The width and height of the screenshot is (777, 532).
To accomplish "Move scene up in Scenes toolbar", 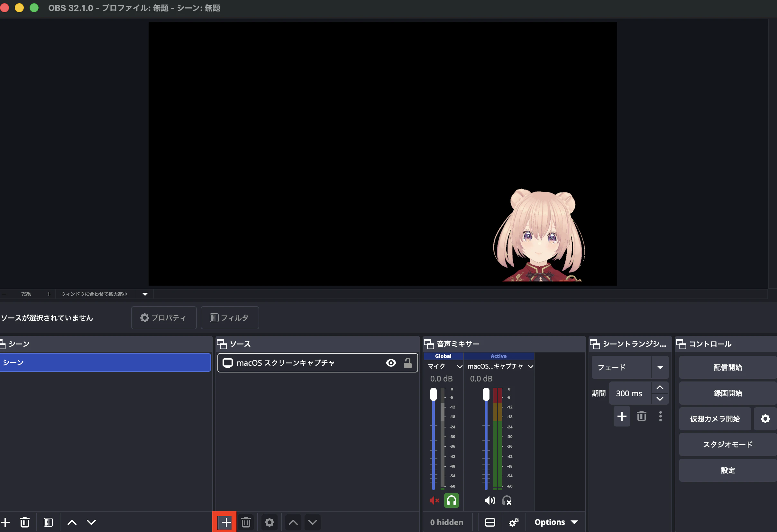I will coord(72,522).
